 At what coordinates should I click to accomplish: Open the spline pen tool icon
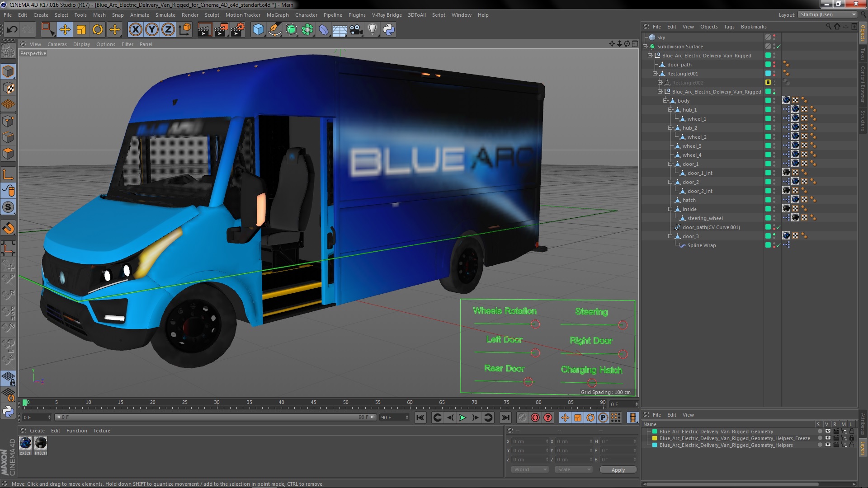pyautogui.click(x=274, y=30)
